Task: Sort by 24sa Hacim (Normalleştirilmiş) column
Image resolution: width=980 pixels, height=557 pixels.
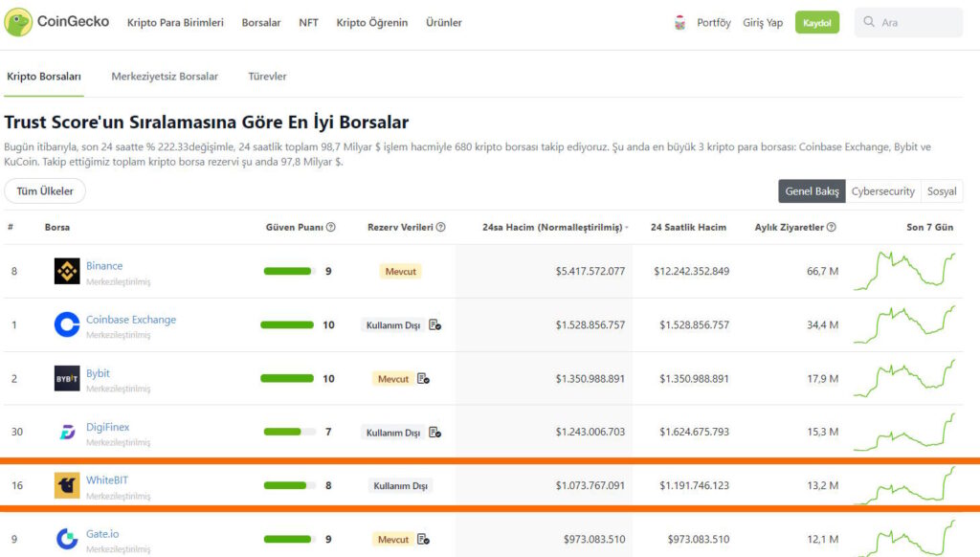Action: (x=555, y=227)
